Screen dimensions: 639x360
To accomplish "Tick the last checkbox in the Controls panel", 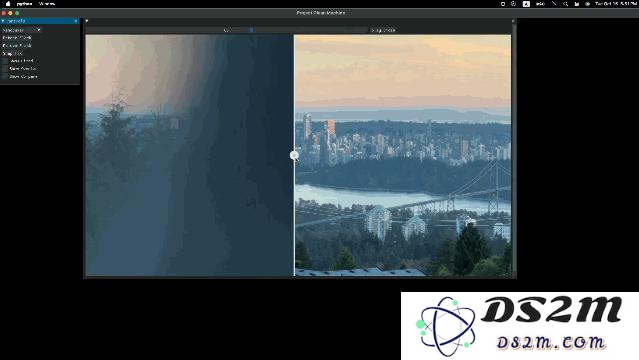I will pos(4,76).
